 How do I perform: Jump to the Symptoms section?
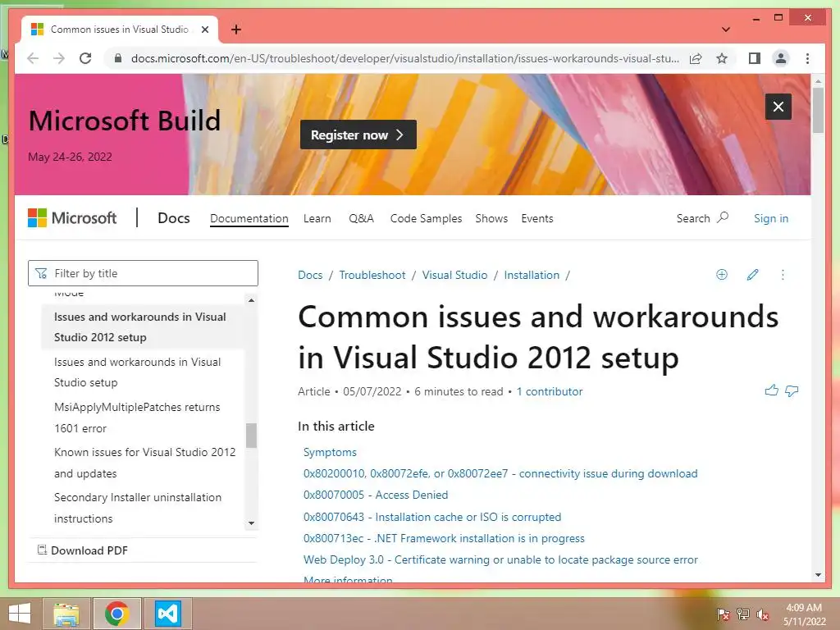point(330,452)
